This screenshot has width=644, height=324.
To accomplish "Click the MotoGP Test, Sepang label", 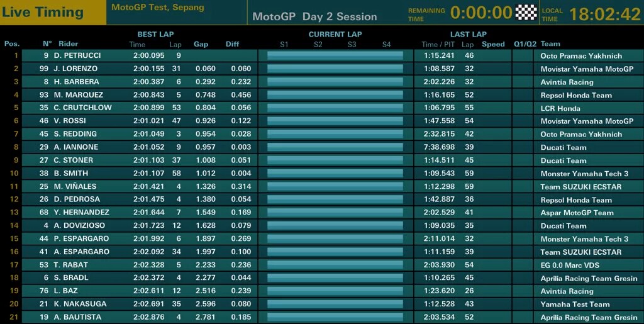I will click(x=158, y=8).
